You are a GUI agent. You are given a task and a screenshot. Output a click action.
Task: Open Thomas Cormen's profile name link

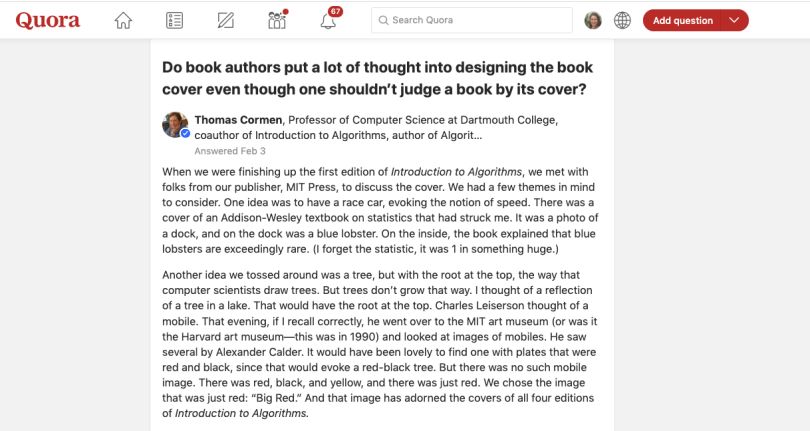(238, 120)
